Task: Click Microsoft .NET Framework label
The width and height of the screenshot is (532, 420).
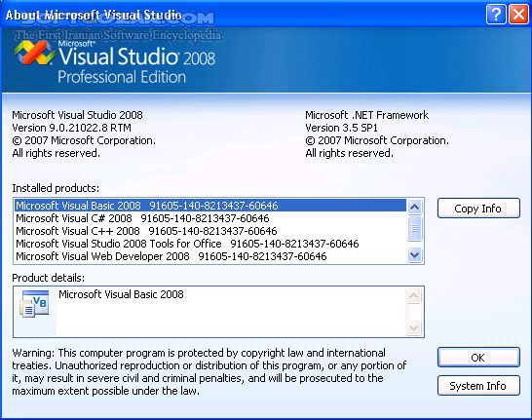Action: [x=366, y=115]
